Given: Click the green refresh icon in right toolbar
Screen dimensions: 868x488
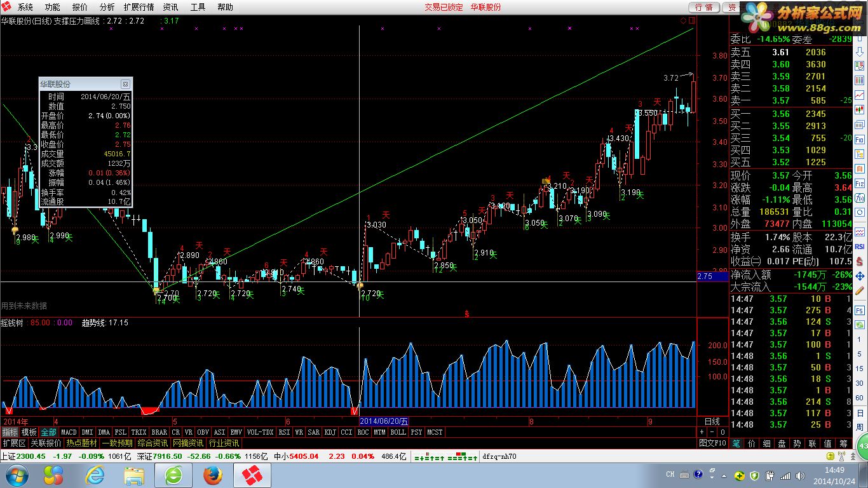Looking at the screenshot, I should (859, 323).
